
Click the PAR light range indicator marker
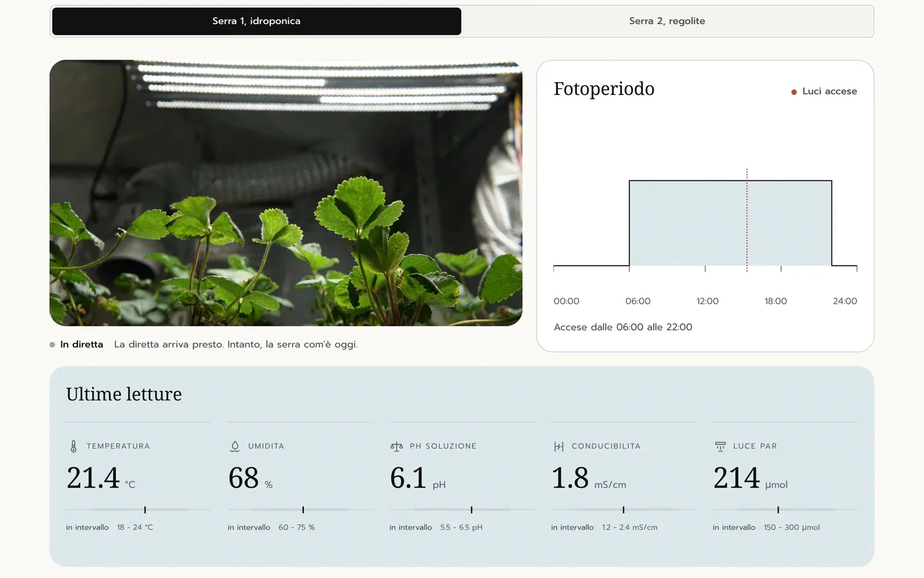[778, 510]
